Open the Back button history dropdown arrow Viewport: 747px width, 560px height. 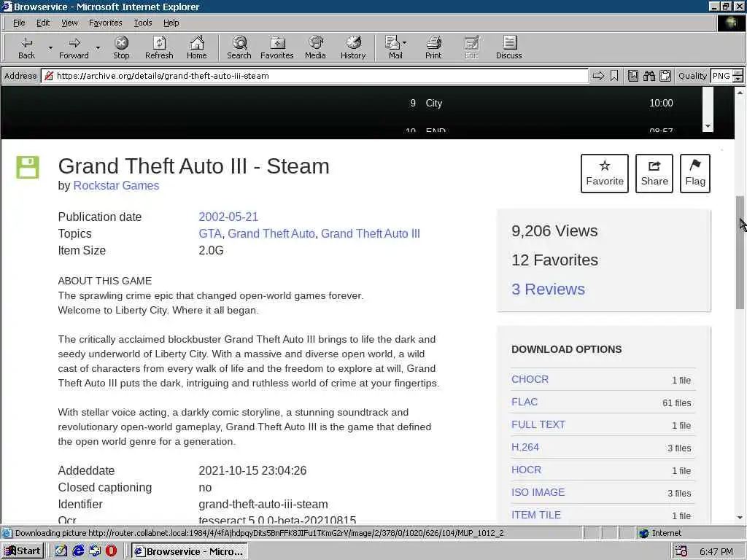point(50,47)
